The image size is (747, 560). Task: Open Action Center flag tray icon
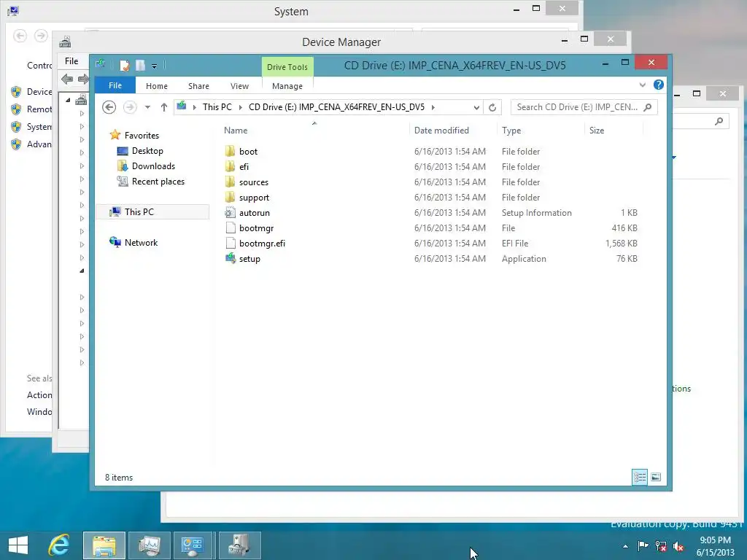[643, 545]
